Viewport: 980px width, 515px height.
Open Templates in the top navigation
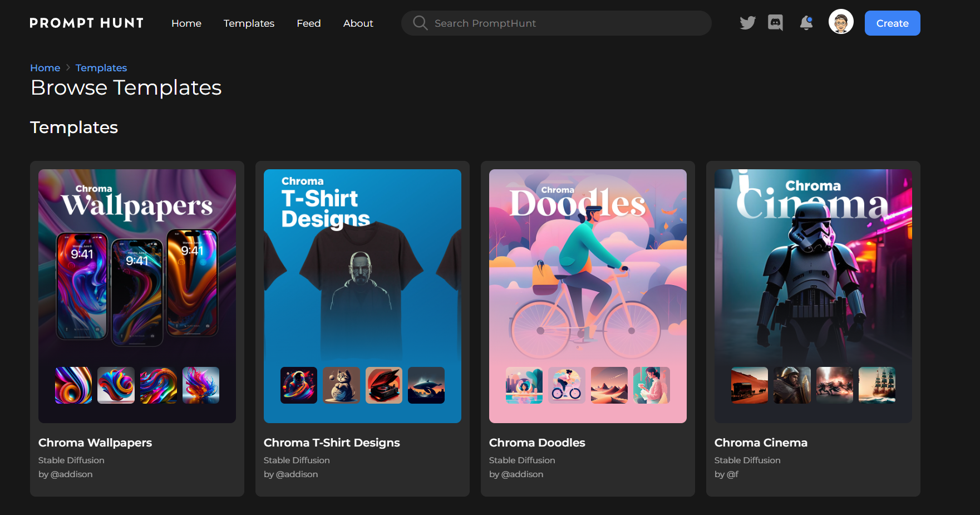tap(249, 23)
